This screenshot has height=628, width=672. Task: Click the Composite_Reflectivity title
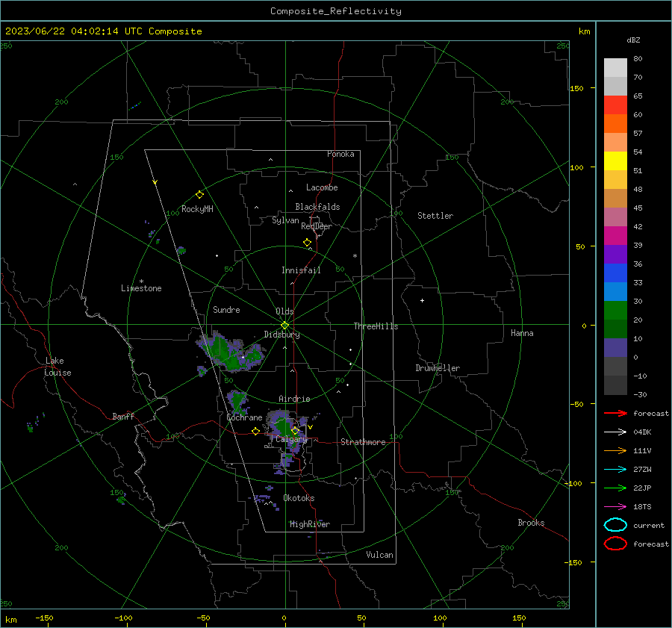335,11
